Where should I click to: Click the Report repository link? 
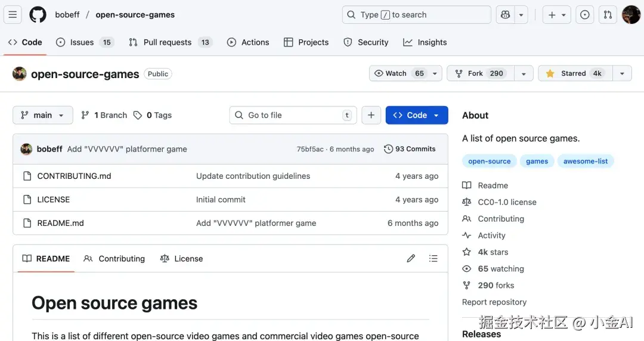(x=494, y=302)
